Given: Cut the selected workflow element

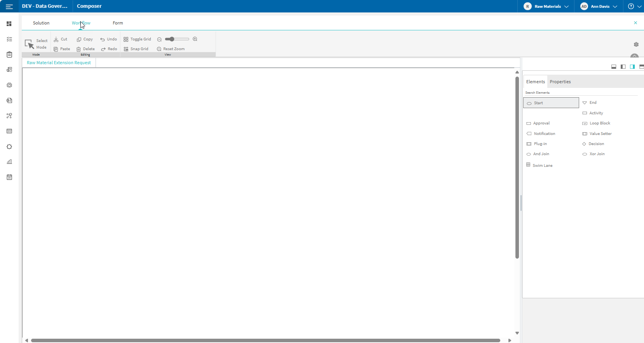Looking at the screenshot, I should (x=61, y=39).
